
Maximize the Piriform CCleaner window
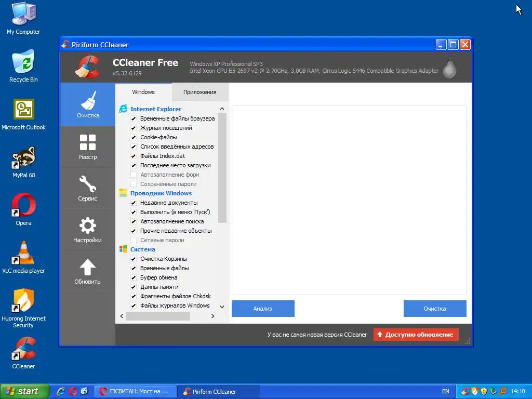453,45
